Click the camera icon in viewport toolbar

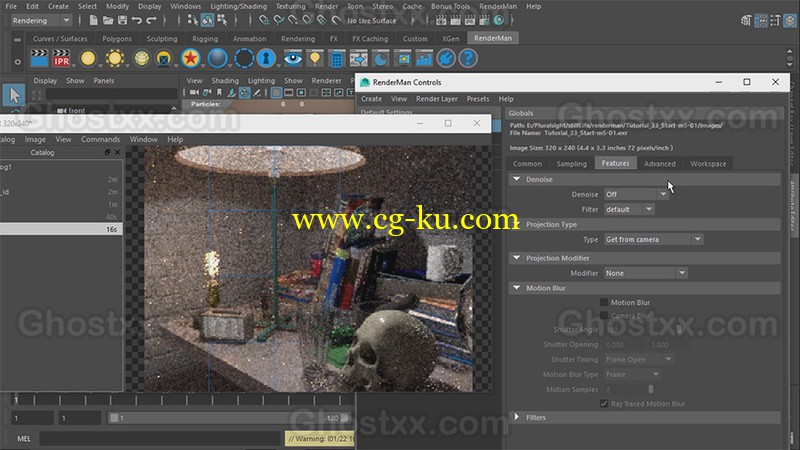coord(194,92)
